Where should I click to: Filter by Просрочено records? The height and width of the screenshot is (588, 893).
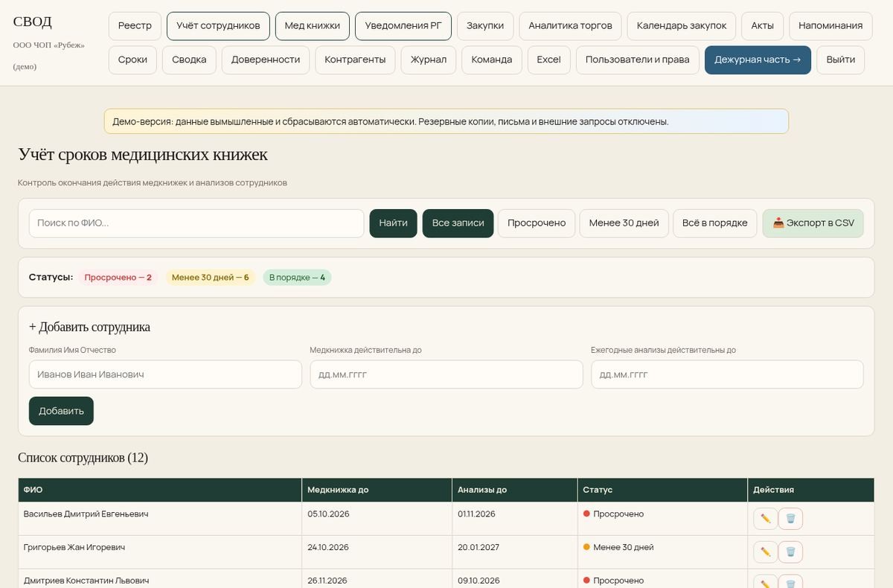[x=537, y=223]
